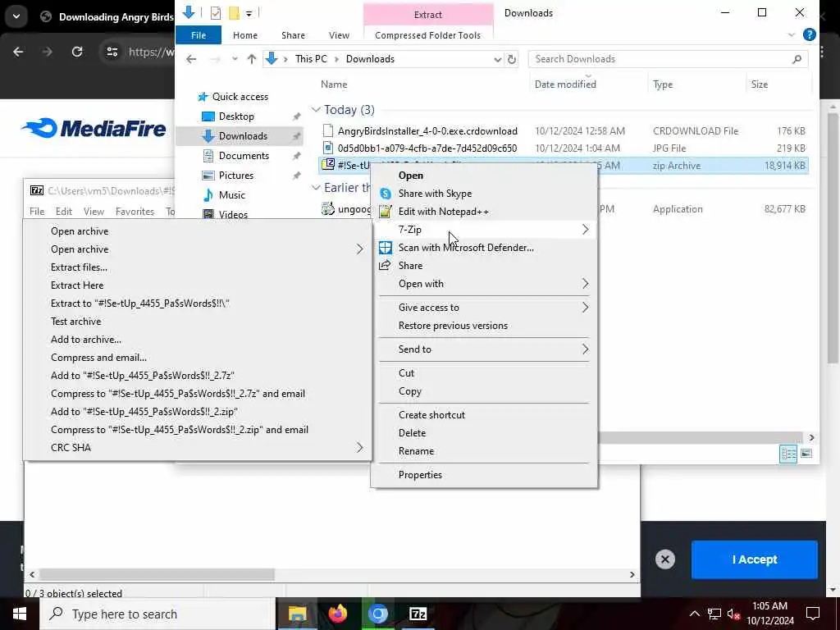Click Share with Skype icon

(386, 194)
